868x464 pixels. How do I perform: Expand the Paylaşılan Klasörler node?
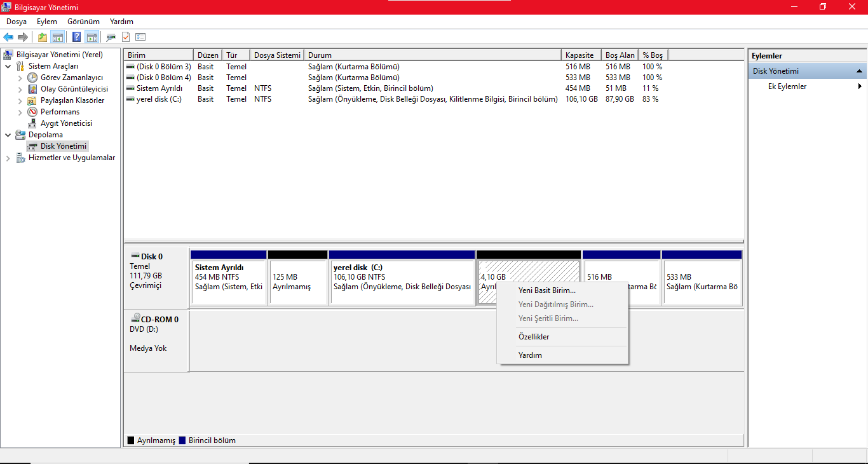tap(20, 100)
